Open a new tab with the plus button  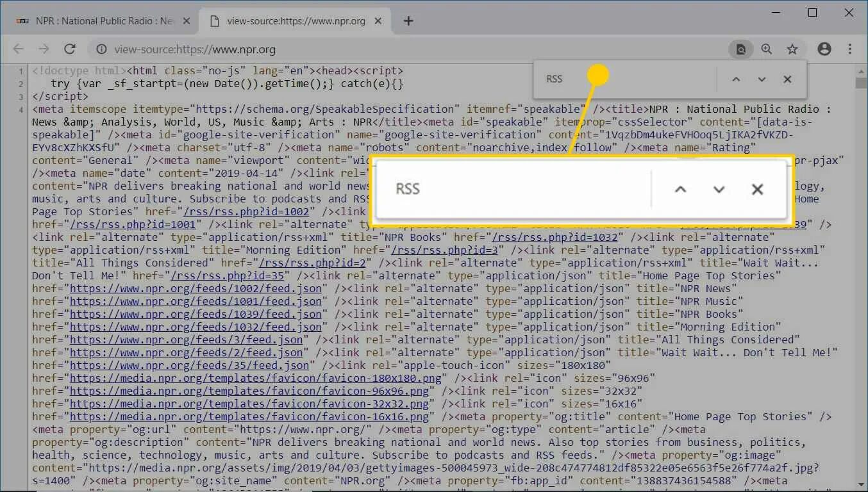click(x=408, y=21)
